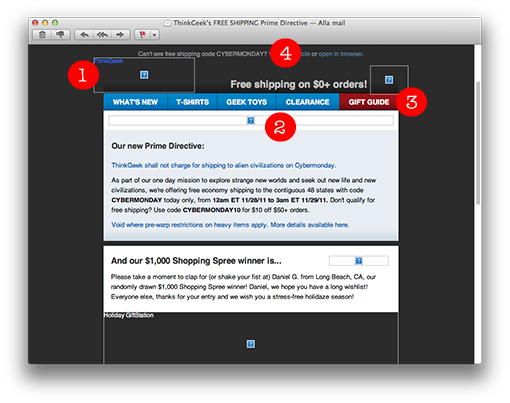510x403 pixels.
Task: Select the broken image beside Shopping Spree heading
Action: [x=359, y=261]
